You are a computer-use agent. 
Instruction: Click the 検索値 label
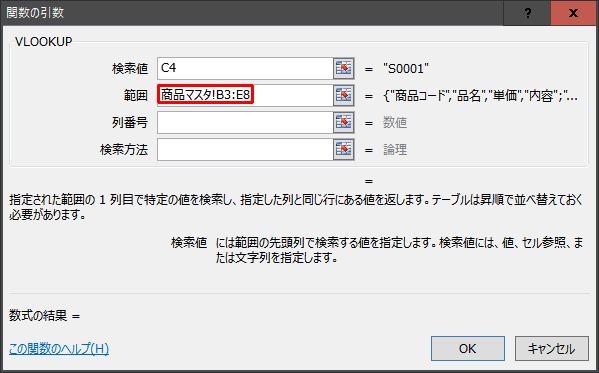pos(130,69)
